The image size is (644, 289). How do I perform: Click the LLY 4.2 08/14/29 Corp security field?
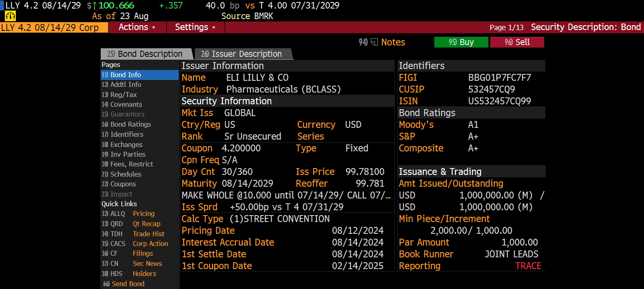[54, 27]
